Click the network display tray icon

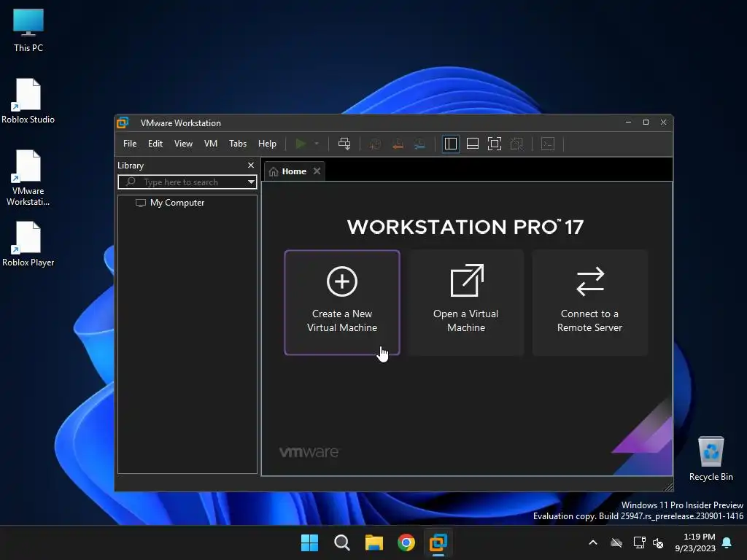(x=639, y=542)
